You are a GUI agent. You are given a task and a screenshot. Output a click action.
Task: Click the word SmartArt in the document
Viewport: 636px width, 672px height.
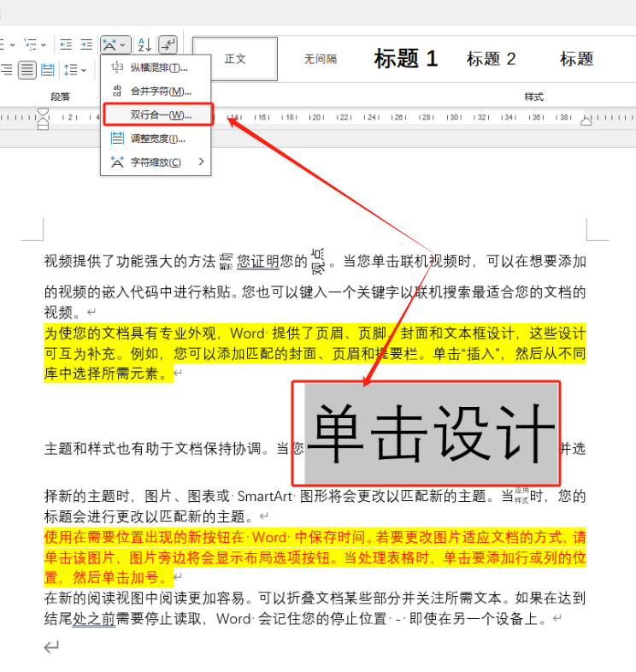point(264,496)
